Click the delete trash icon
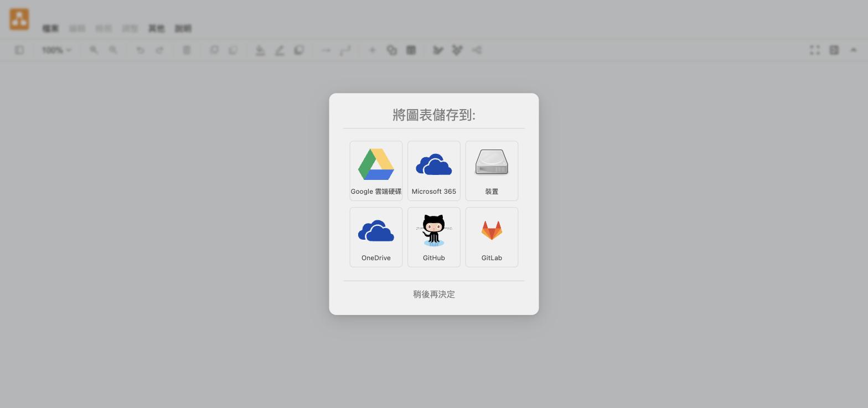 click(x=187, y=50)
